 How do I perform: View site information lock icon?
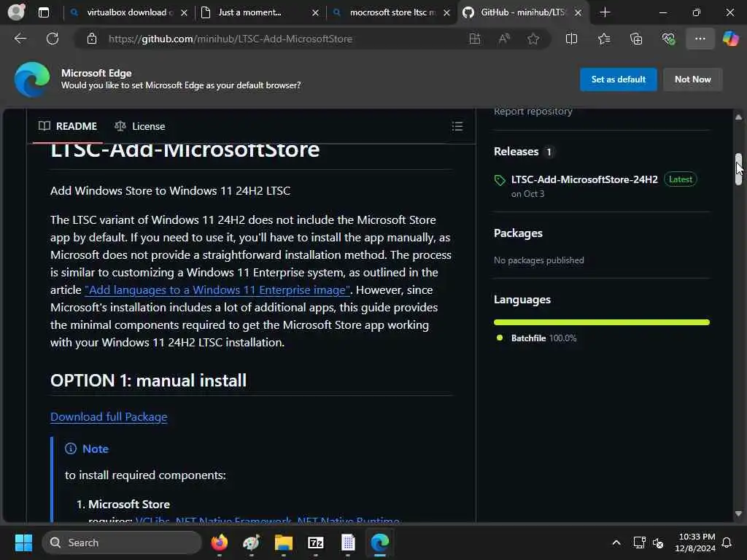coord(92,39)
